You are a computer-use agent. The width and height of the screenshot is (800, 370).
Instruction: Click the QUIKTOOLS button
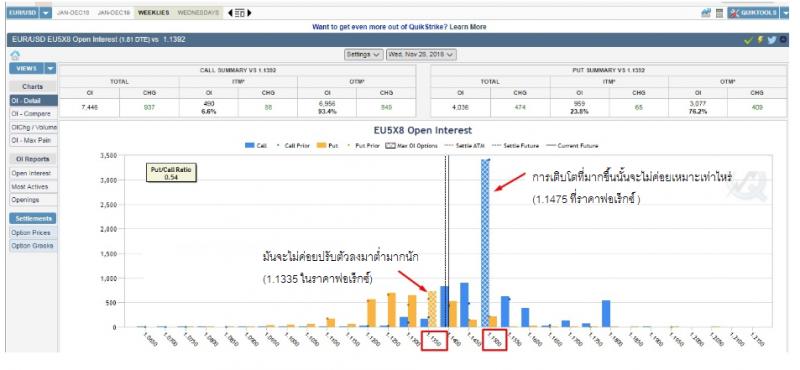point(754,13)
